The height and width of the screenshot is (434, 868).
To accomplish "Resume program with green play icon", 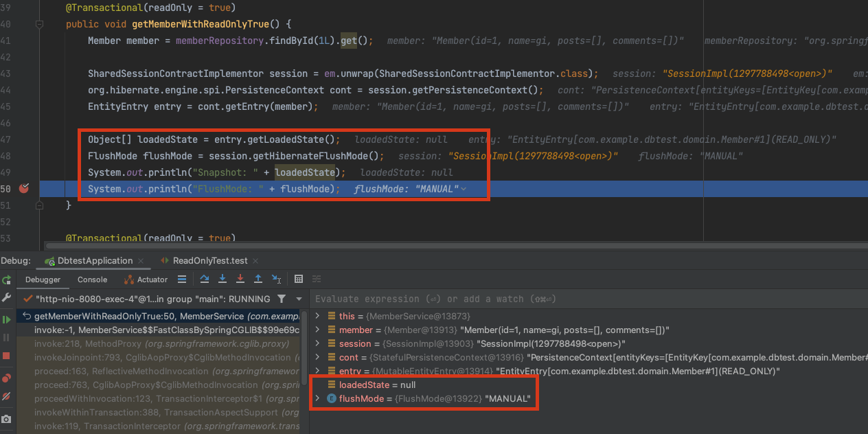I will click(x=6, y=319).
